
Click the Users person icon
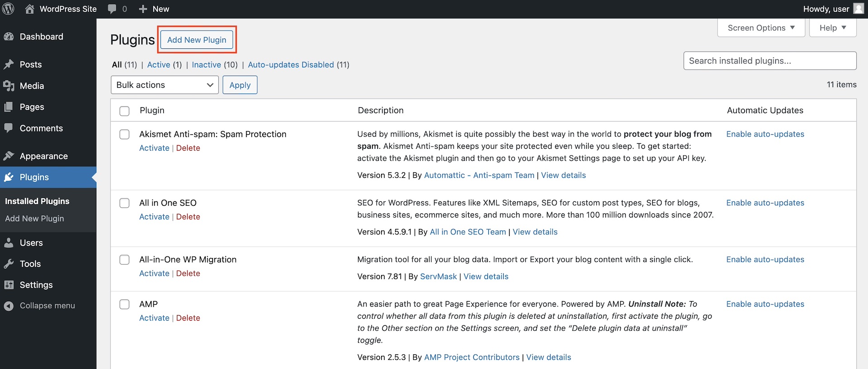click(9, 243)
